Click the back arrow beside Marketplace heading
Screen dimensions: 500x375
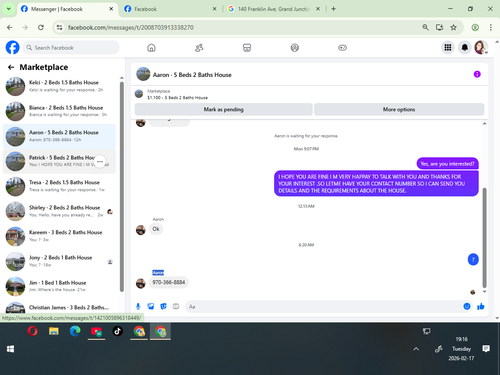11,67
